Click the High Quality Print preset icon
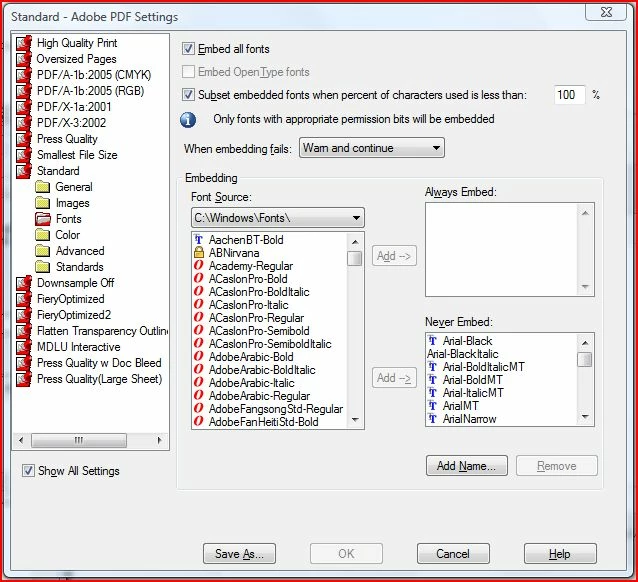The height and width of the screenshot is (582, 638). click(x=24, y=43)
